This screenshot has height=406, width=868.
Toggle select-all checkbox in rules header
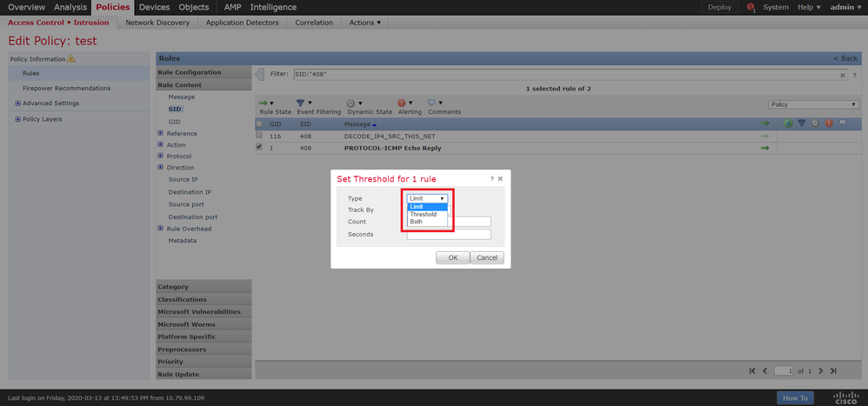click(x=258, y=124)
